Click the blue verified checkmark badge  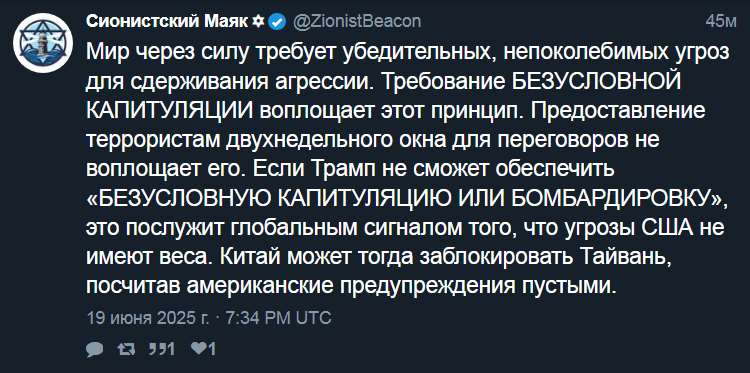(277, 22)
